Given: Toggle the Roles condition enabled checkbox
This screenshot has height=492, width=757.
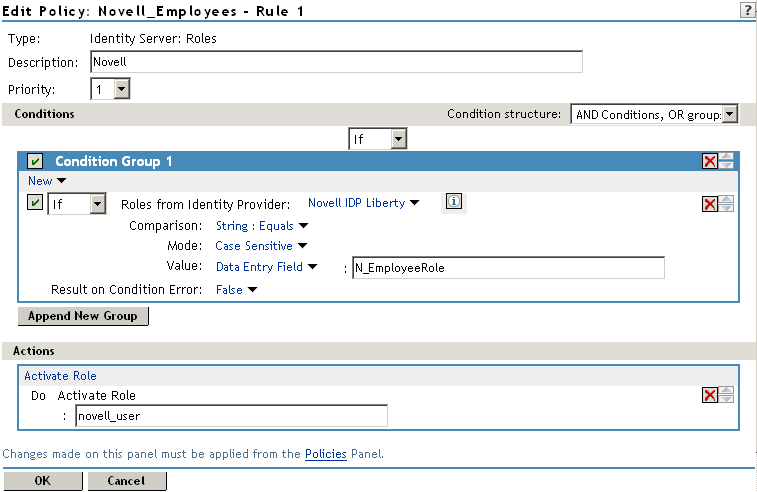Looking at the screenshot, I should (35, 202).
